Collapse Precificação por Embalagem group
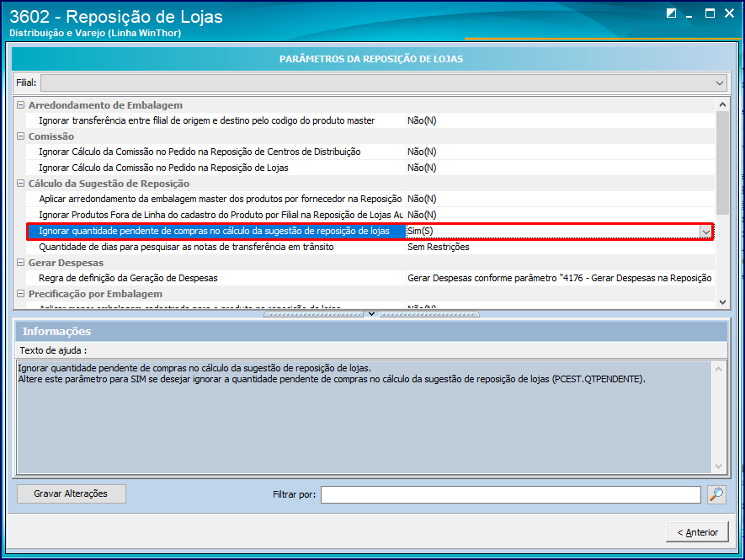The image size is (745, 560). tap(20, 294)
